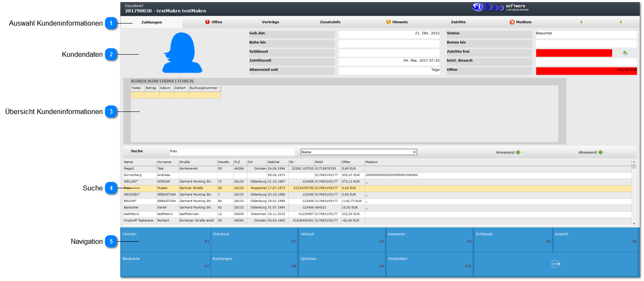Click the exit arrow icon in navigation
This screenshot has height=281, width=644.
(556, 264)
